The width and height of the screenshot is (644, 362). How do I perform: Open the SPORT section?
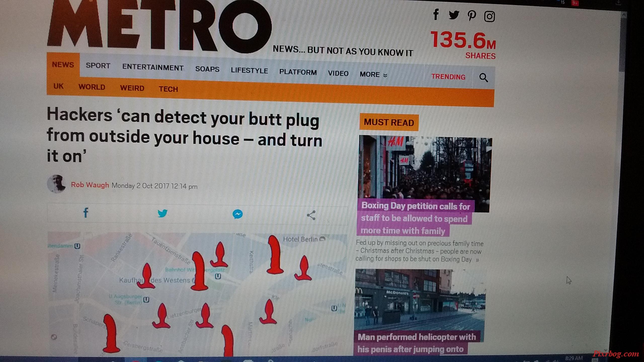[98, 66]
